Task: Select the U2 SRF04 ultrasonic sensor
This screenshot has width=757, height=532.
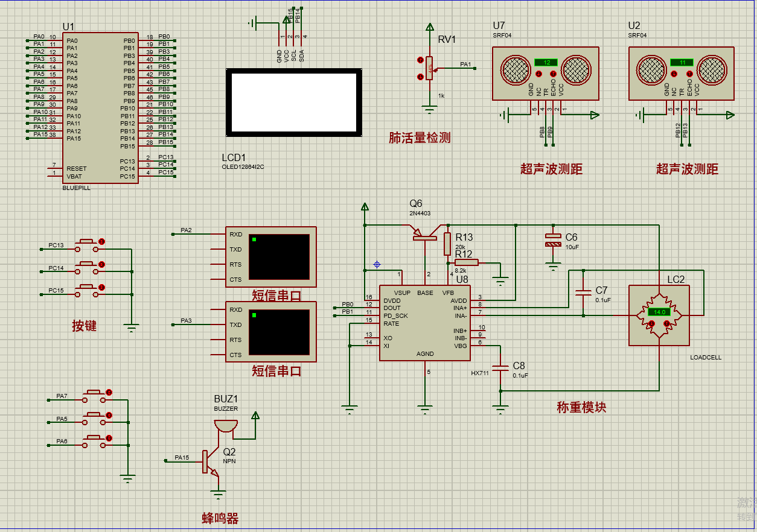Action: pyautogui.click(x=682, y=74)
